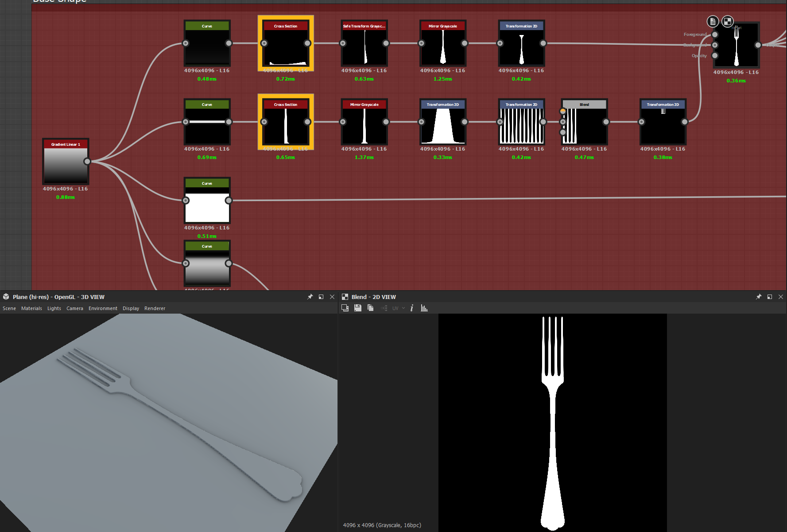Undock the 3D View panel
Image resolution: width=787 pixels, height=532 pixels.
321,297
